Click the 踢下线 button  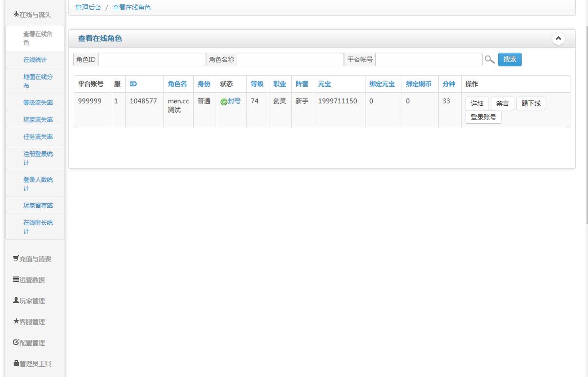(x=531, y=103)
